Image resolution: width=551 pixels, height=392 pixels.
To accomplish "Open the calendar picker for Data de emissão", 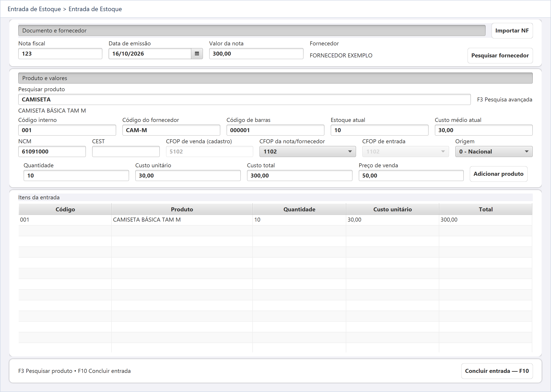I will point(197,54).
